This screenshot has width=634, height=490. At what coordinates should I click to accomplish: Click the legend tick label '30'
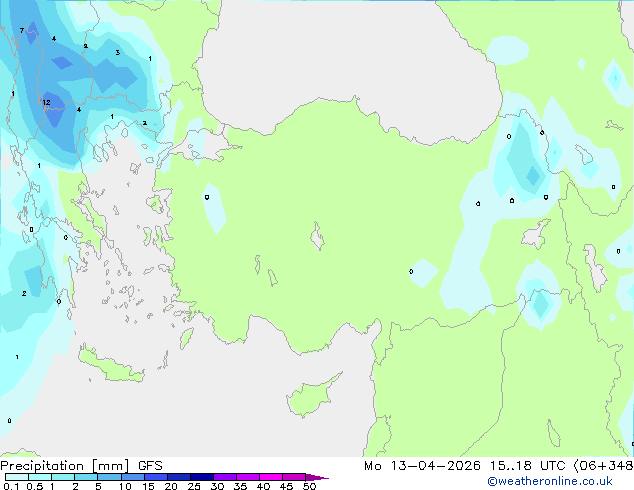[x=217, y=486]
